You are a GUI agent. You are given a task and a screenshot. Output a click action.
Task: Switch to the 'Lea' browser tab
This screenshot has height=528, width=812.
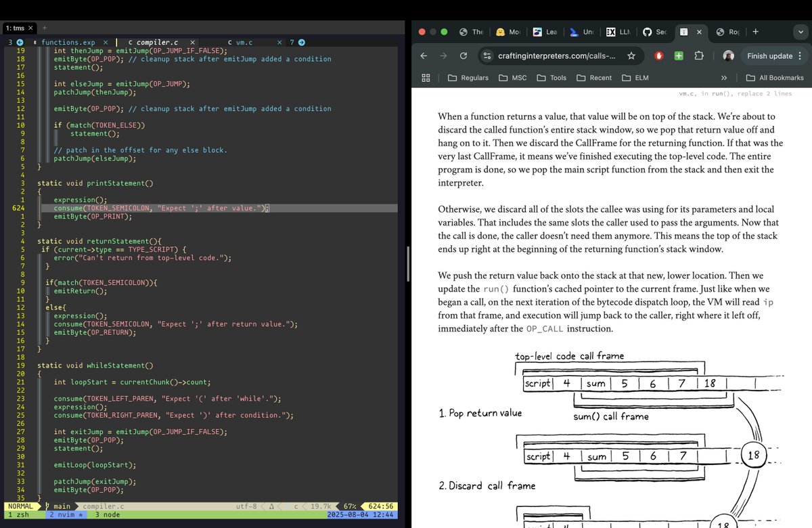pyautogui.click(x=545, y=32)
